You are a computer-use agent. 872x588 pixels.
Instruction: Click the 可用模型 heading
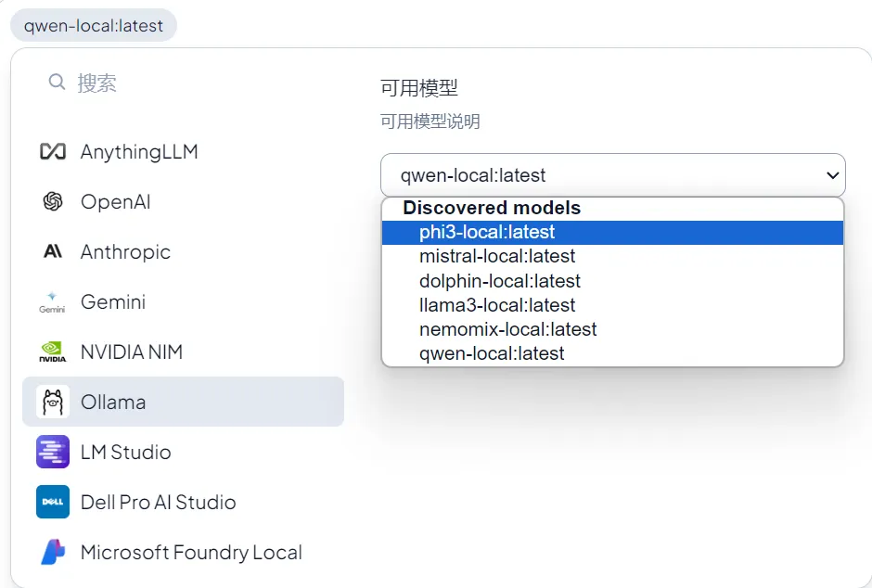click(x=419, y=88)
